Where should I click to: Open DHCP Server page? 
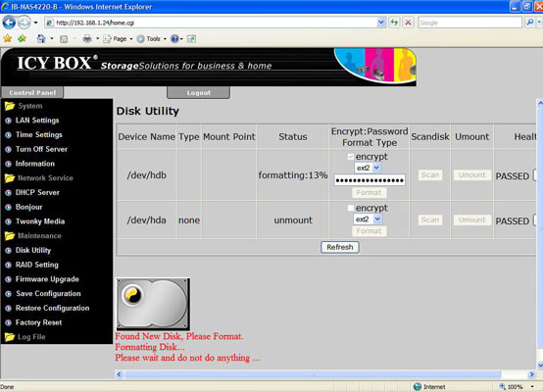37,192
